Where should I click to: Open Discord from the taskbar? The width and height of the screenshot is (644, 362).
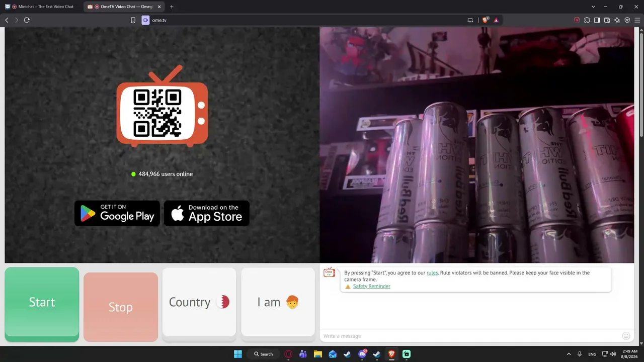[362, 354]
